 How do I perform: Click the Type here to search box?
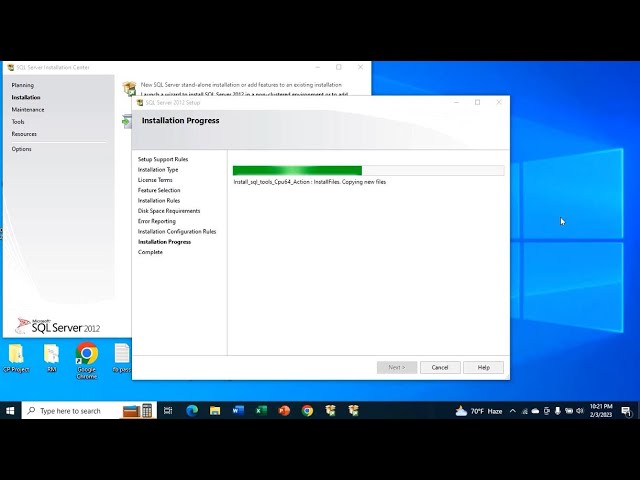(89, 411)
